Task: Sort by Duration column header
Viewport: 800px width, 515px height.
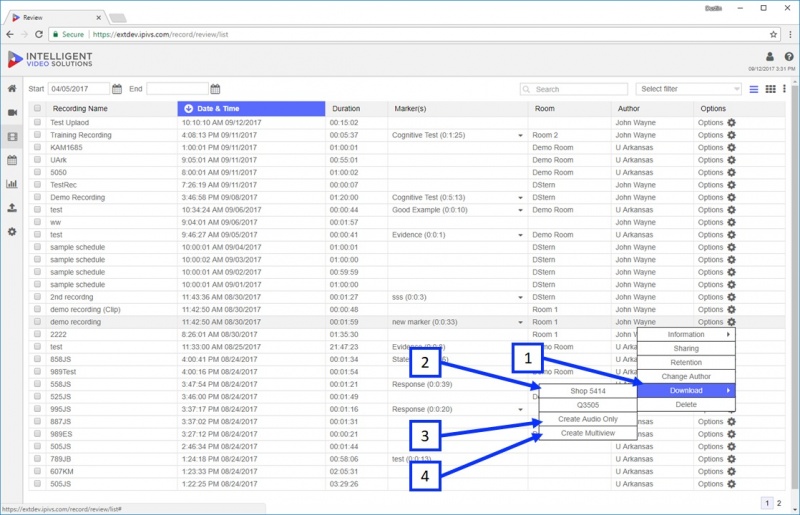Action: point(346,108)
